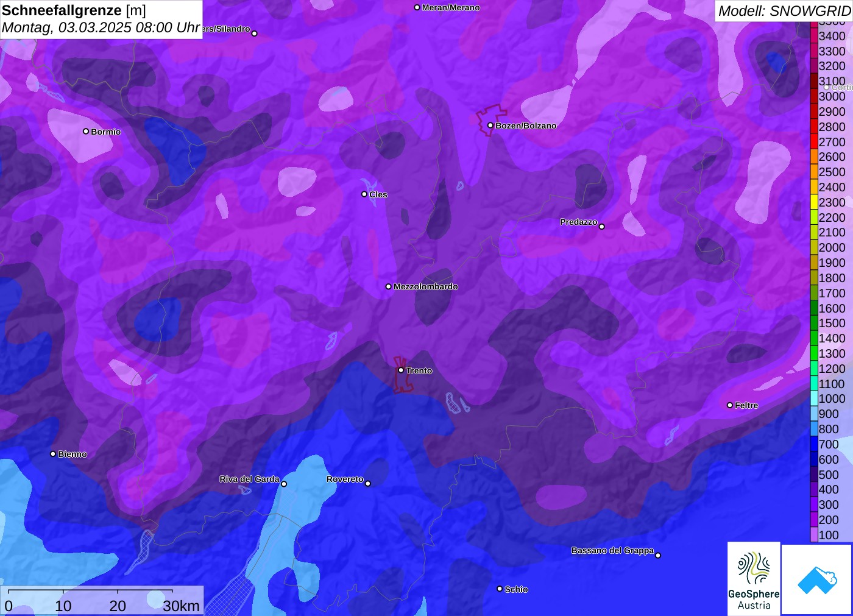Click the Silandro marker dot
Image resolution: width=853 pixels, height=616 pixels.
coord(255,34)
